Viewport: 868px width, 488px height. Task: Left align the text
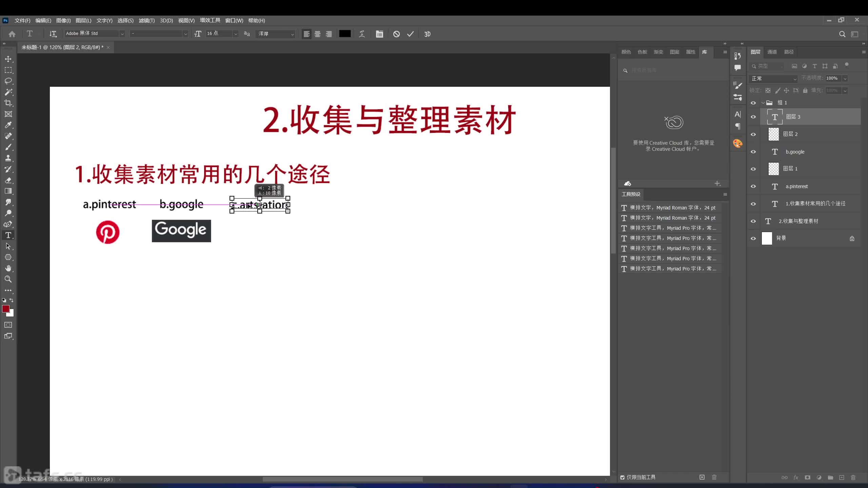coord(307,34)
